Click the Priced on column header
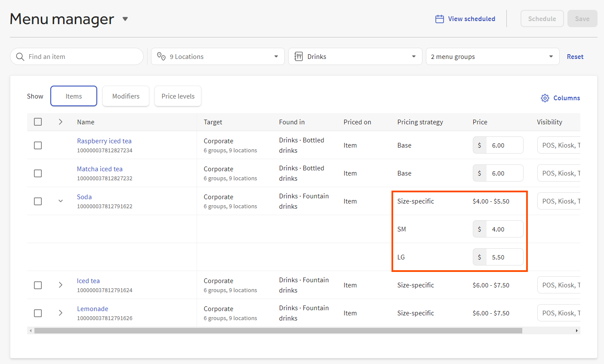The image size is (604, 364). coord(357,122)
